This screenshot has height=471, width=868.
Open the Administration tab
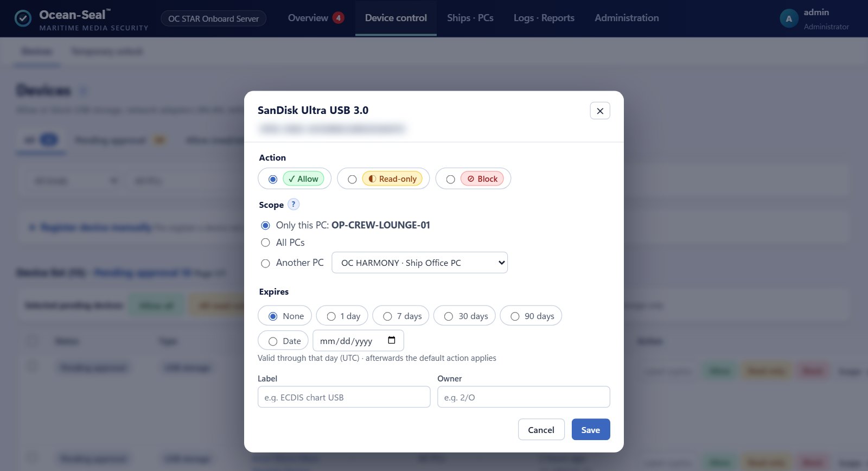627,18
